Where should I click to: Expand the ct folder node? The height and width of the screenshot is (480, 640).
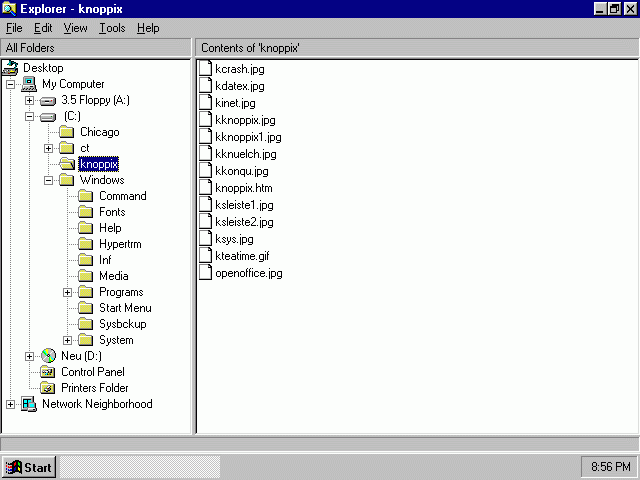tap(49, 148)
